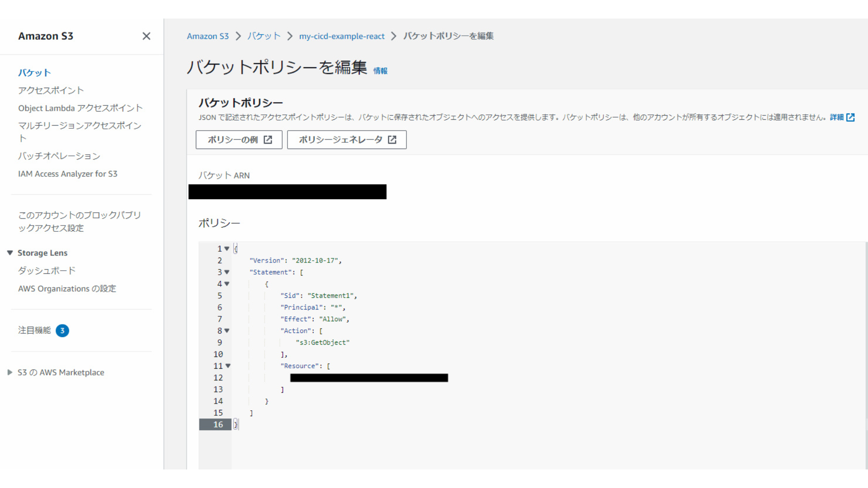The width and height of the screenshot is (868, 488).
Task: Select アクセスポイント in the sidebar
Action: tap(51, 90)
